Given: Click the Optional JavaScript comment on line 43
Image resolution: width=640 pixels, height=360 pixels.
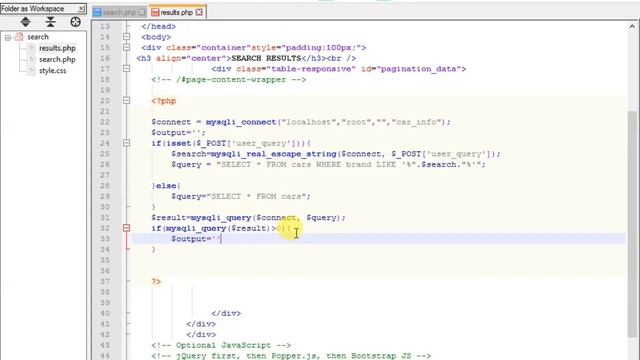Looking at the screenshot, I should click(x=221, y=345).
